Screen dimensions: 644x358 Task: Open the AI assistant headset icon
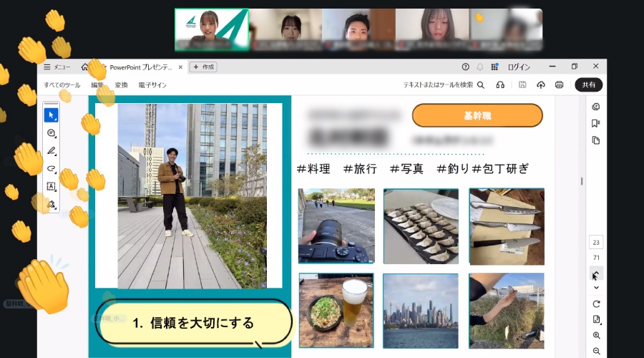[500, 84]
